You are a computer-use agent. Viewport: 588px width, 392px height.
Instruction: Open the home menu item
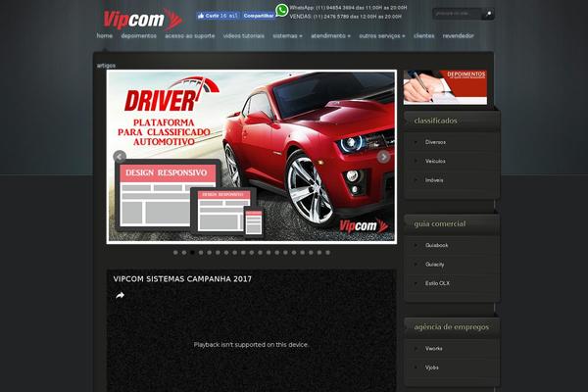pos(105,35)
